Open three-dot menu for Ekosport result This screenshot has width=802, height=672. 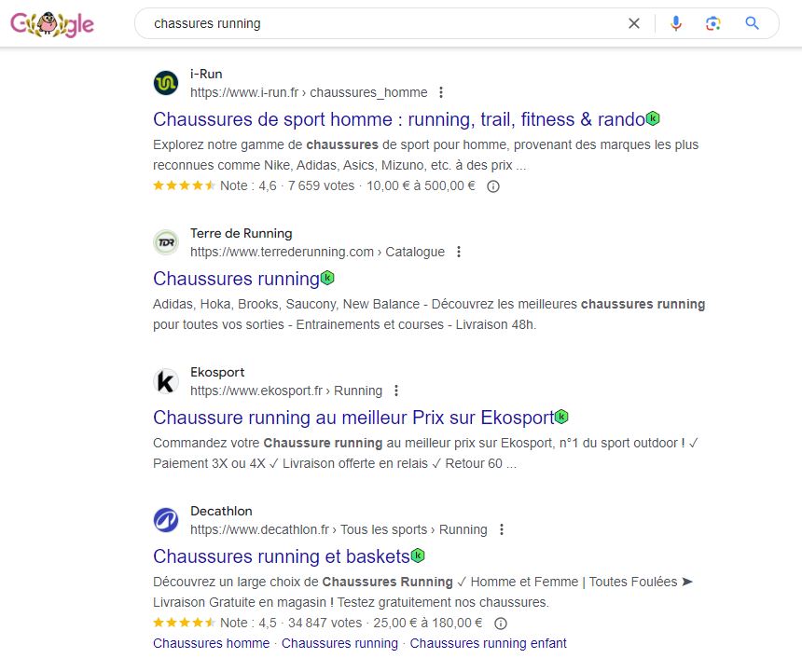tap(396, 391)
